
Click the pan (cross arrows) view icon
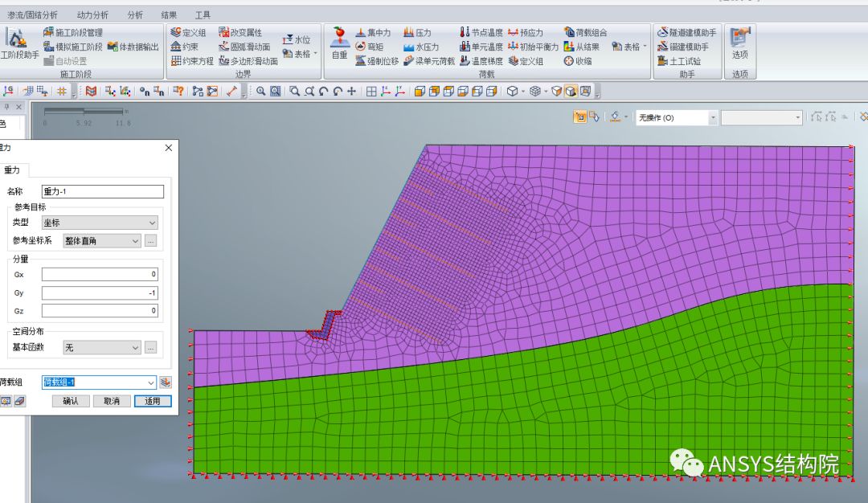point(351,92)
